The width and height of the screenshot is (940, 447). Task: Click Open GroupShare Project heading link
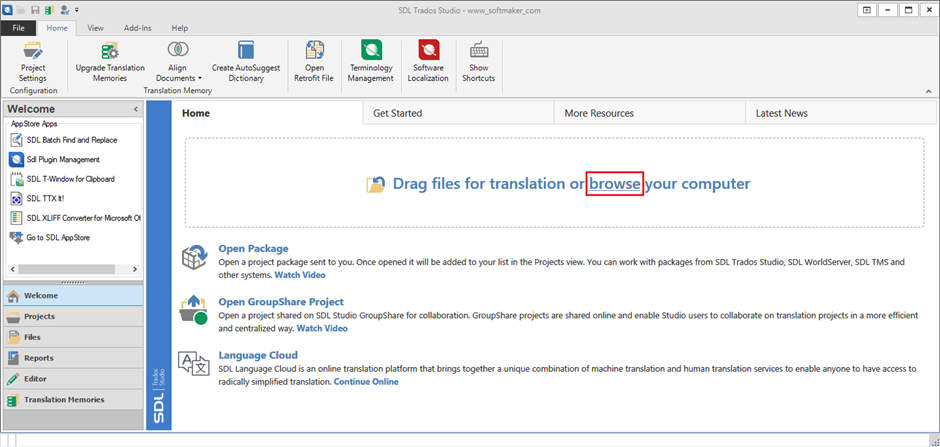281,302
